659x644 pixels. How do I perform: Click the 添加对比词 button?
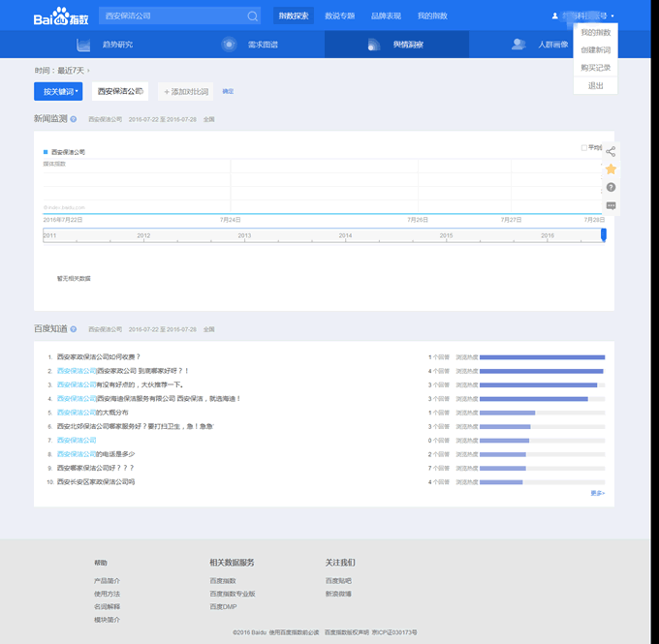pyautogui.click(x=185, y=91)
